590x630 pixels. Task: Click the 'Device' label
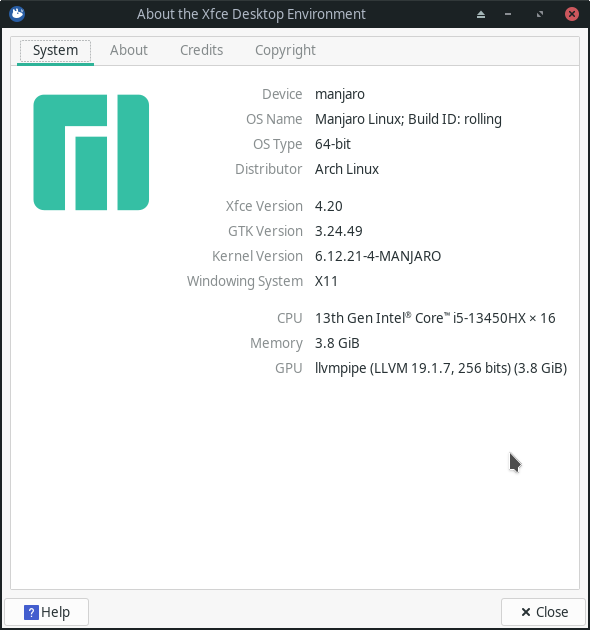282,94
